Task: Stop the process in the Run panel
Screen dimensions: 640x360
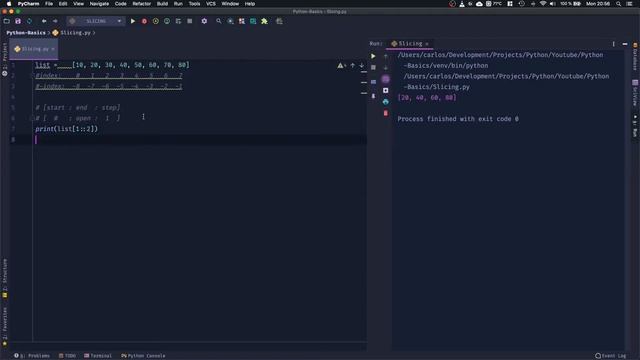Action: (373, 67)
